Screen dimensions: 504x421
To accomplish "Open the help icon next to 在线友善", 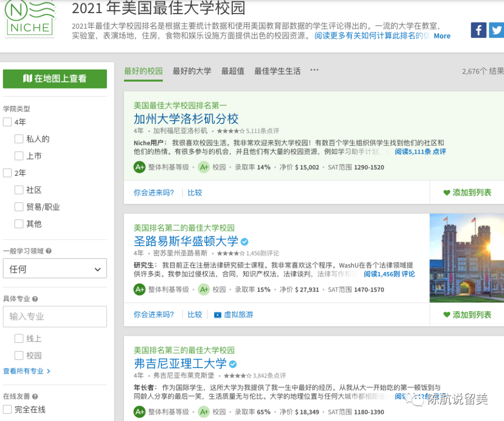I will point(35,397).
